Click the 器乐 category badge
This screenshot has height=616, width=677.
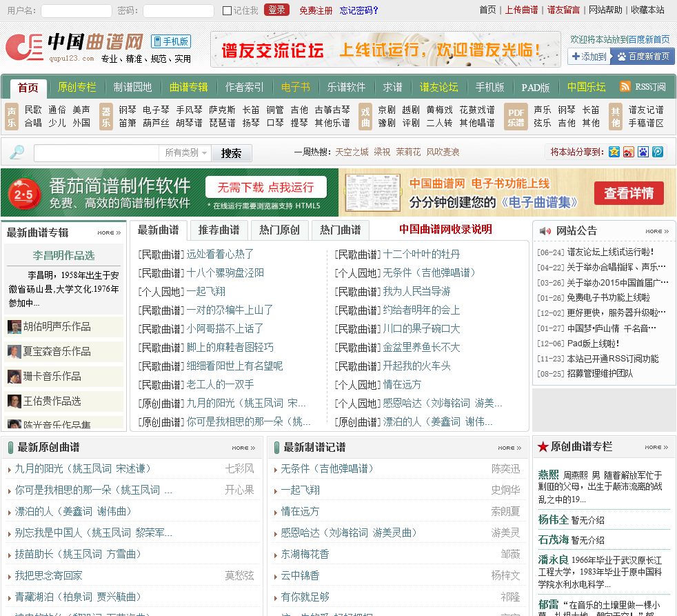tap(105, 117)
